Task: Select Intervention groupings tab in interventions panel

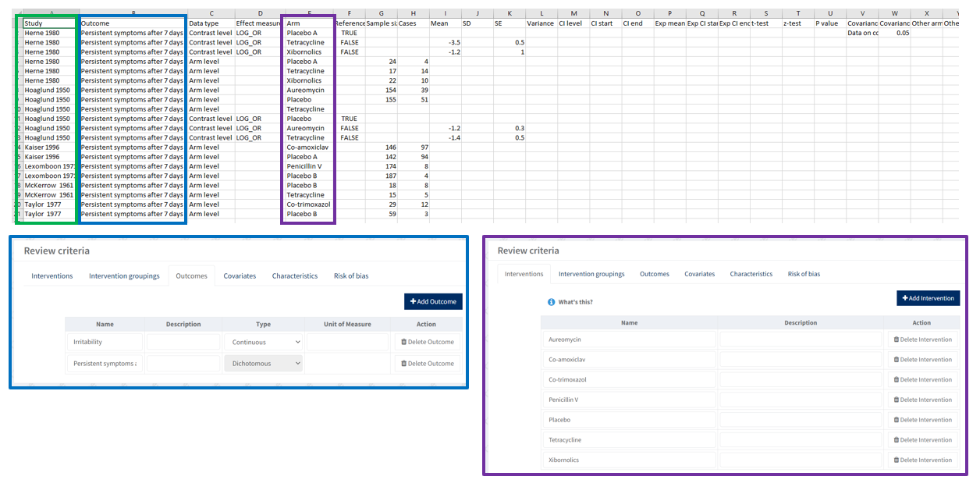Action: coord(591,274)
